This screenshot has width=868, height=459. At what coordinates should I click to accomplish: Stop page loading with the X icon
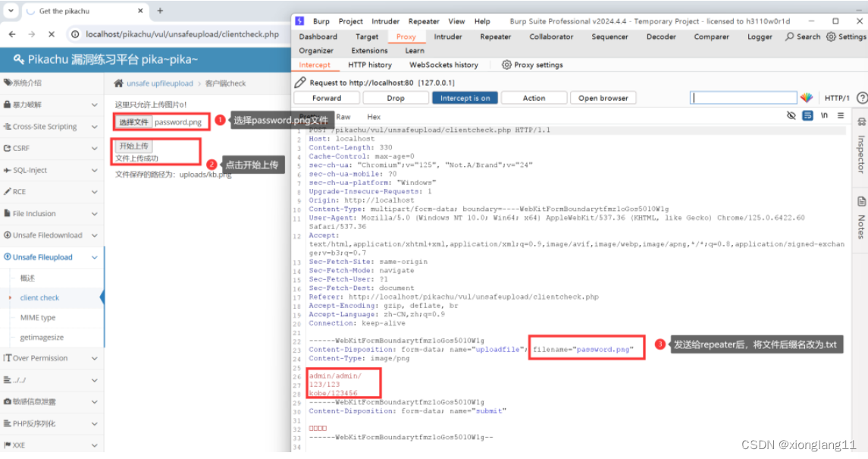click(52, 34)
